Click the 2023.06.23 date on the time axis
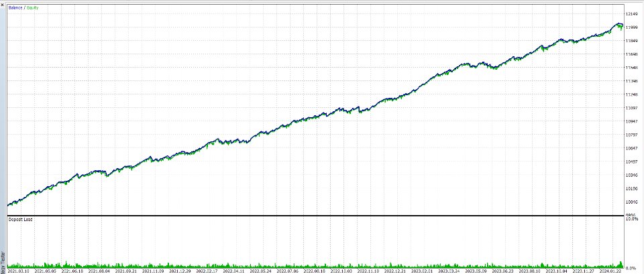 pos(502,271)
